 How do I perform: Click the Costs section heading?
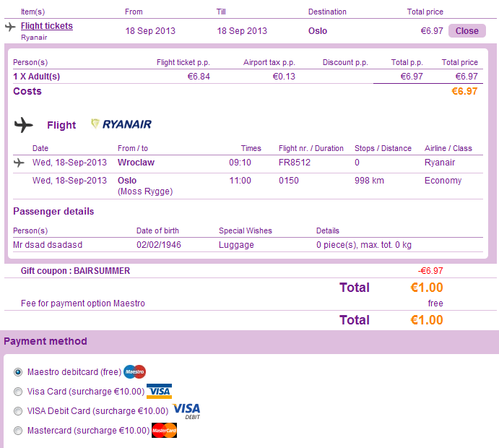pyautogui.click(x=27, y=91)
